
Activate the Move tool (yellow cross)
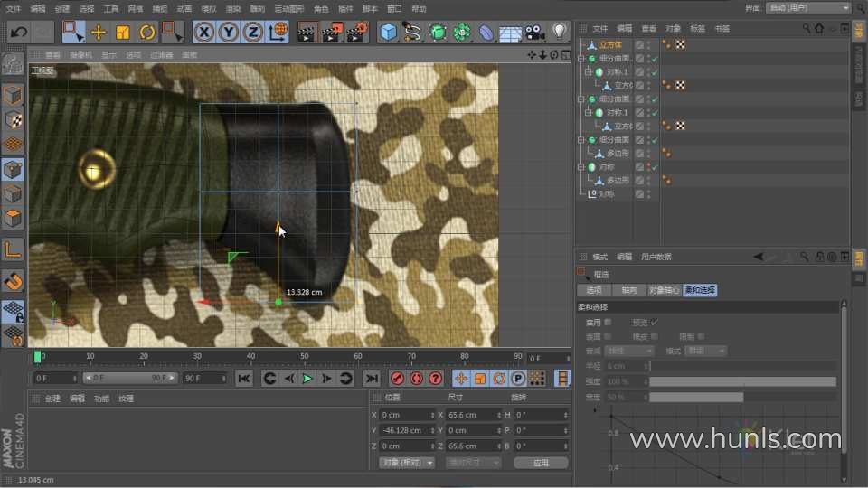(x=99, y=33)
